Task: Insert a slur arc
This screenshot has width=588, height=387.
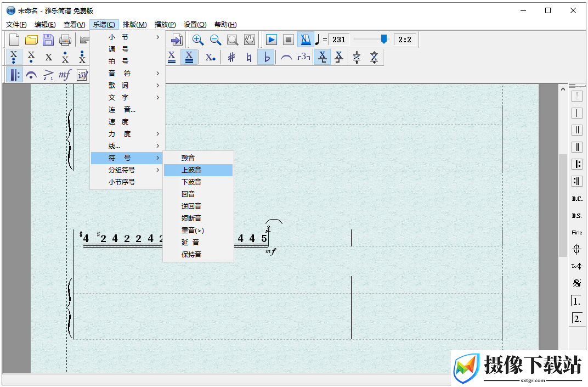Action: click(x=286, y=57)
